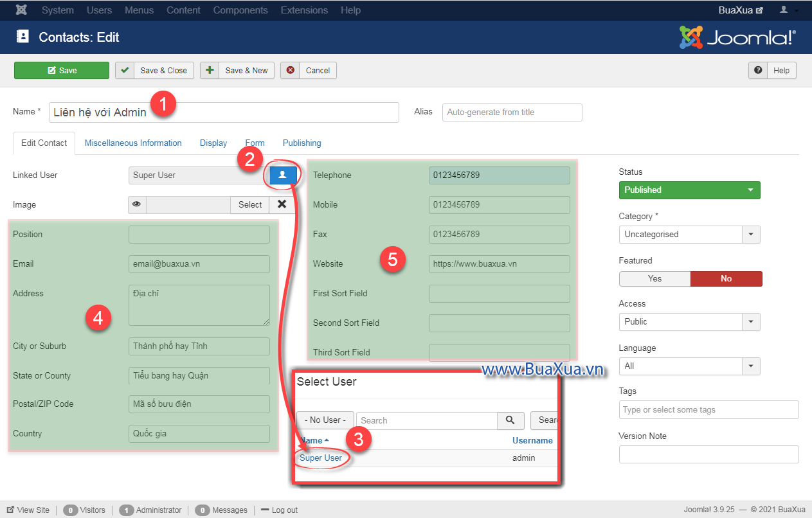This screenshot has width=812, height=518.
Task: Click the Fax input field
Action: (x=500, y=235)
